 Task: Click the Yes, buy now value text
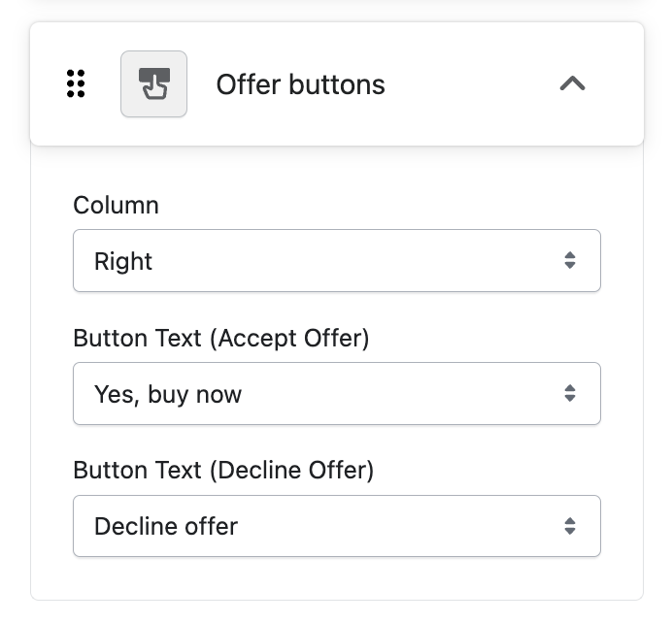[168, 395]
